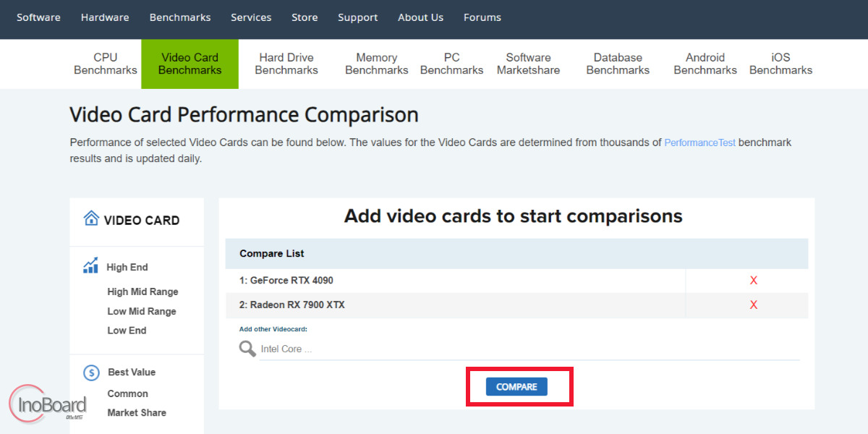Follow the PerformanceTest link
Screen dimensions: 868x434
point(700,142)
